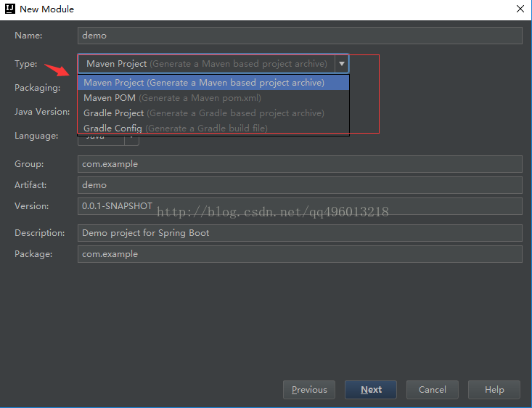Click the Type combo box showing Maven Project

coord(213,64)
